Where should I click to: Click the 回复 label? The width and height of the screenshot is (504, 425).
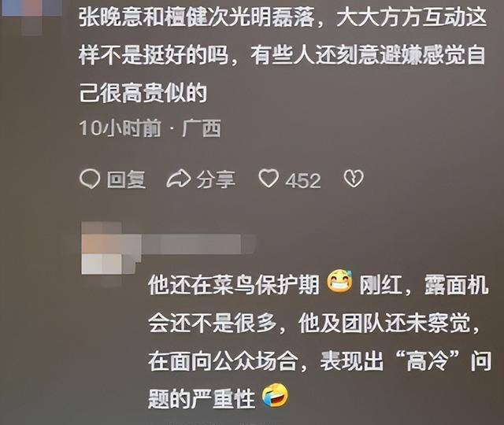coord(126,179)
